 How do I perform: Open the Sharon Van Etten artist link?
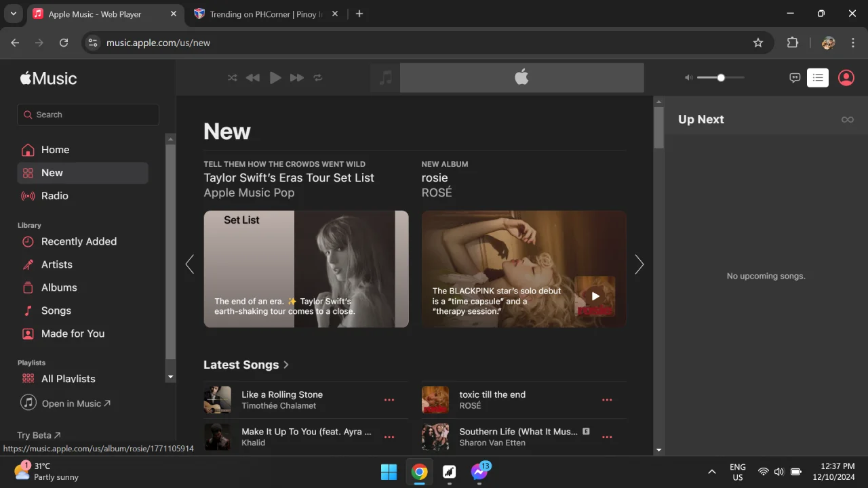[492, 443]
